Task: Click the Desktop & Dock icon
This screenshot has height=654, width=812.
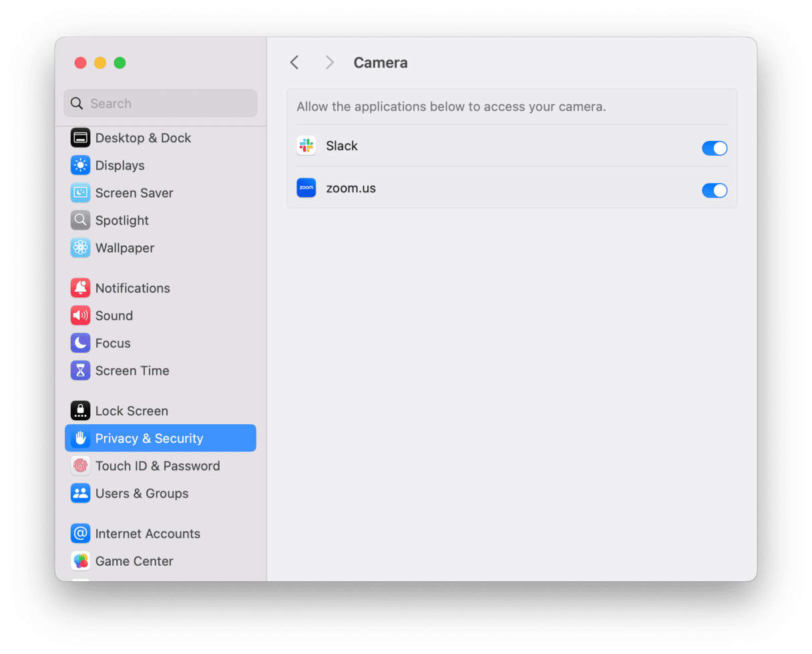Action: [80, 138]
